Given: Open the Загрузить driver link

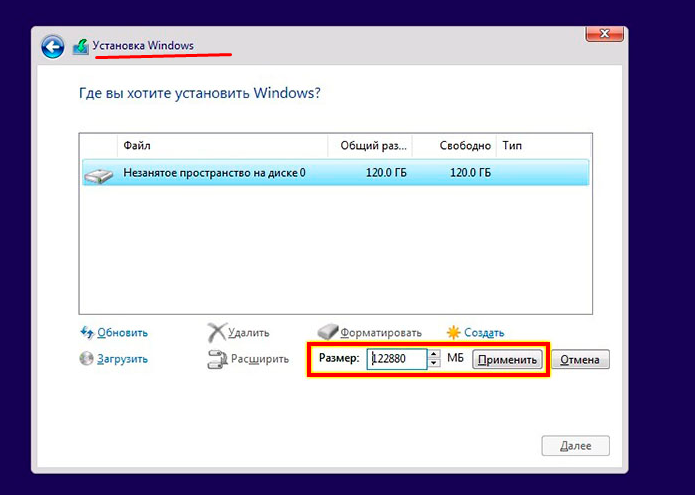Looking at the screenshot, I should (x=122, y=359).
